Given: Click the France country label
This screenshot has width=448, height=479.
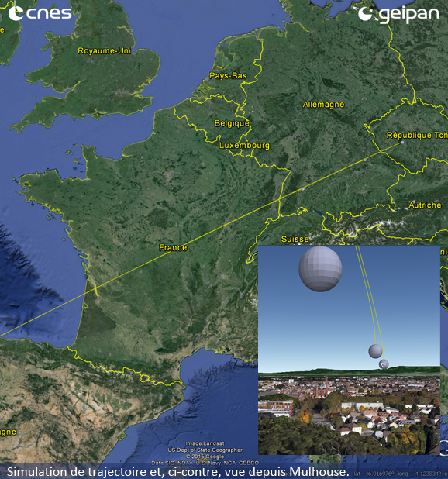Looking at the screenshot, I should 173,247.
